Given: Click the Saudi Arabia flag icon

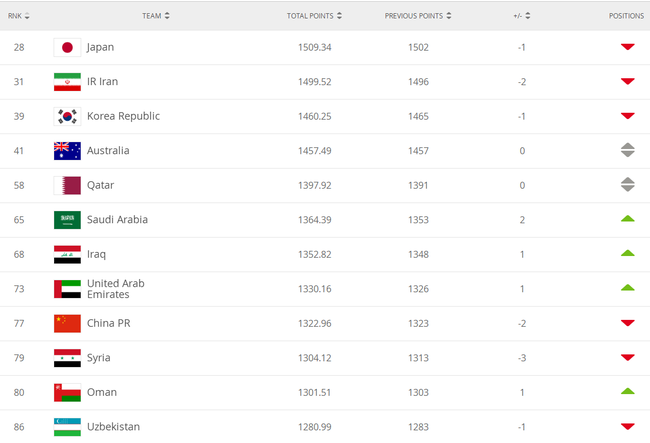Looking at the screenshot, I should (x=67, y=220).
